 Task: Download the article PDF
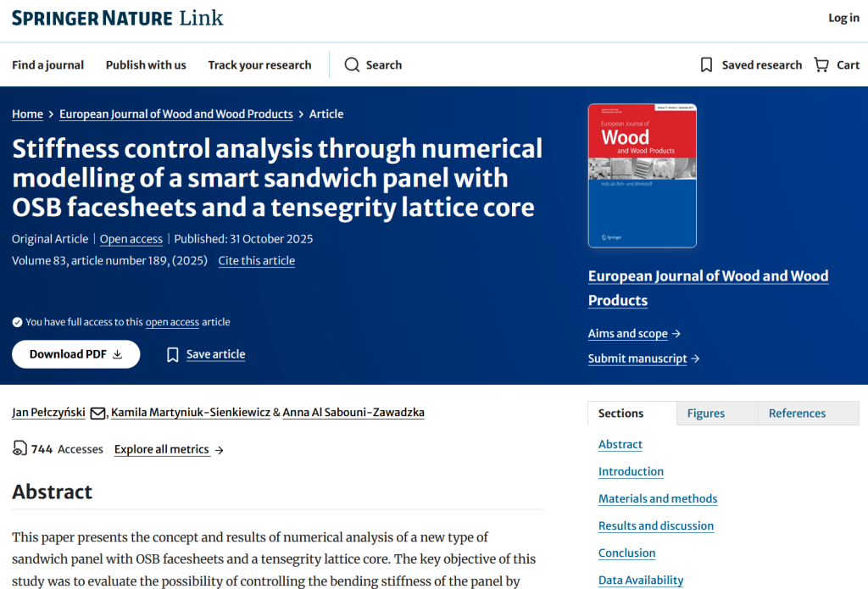75,354
